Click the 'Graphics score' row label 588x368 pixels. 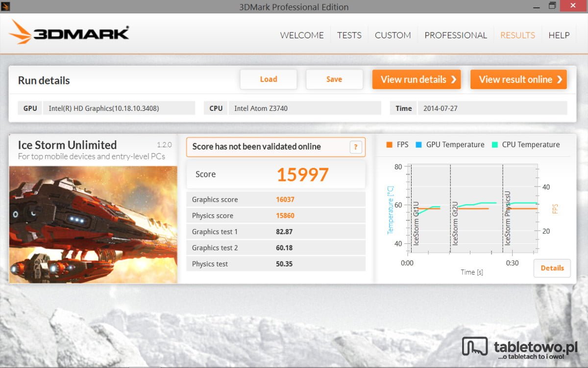[x=215, y=200]
